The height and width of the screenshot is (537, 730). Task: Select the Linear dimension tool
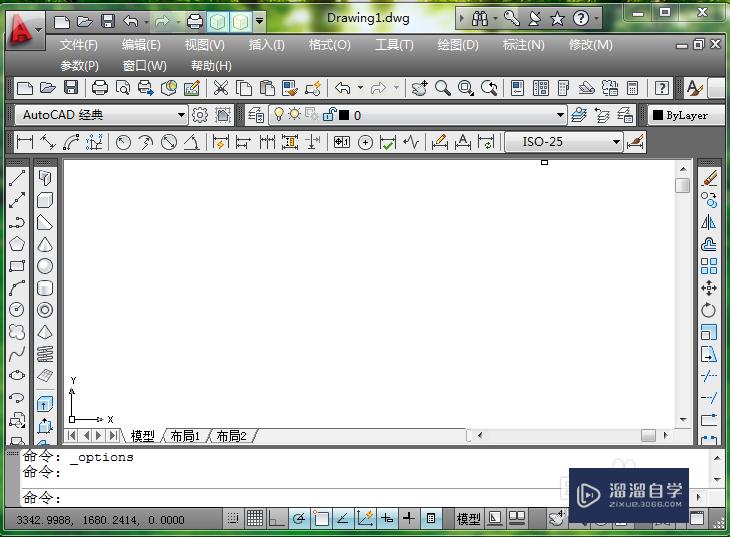tap(25, 142)
